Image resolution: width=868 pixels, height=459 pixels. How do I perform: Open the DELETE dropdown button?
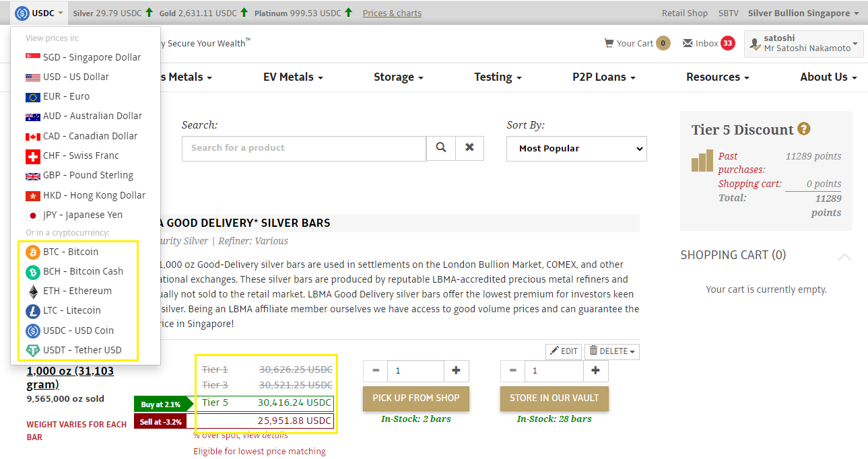tap(612, 351)
